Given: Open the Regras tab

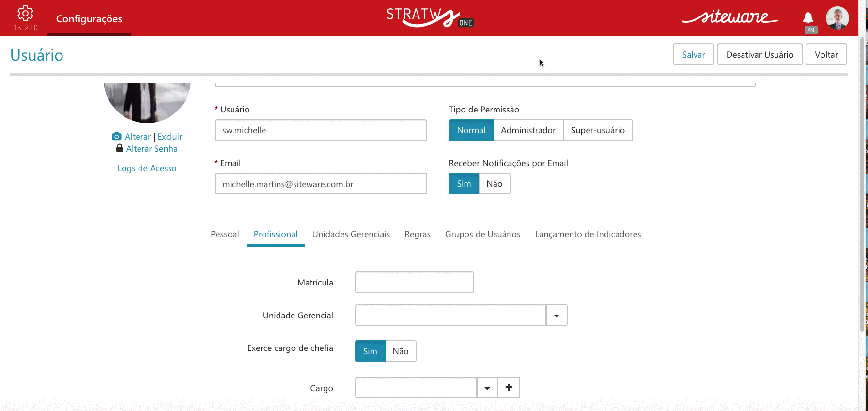Looking at the screenshot, I should click(x=418, y=234).
